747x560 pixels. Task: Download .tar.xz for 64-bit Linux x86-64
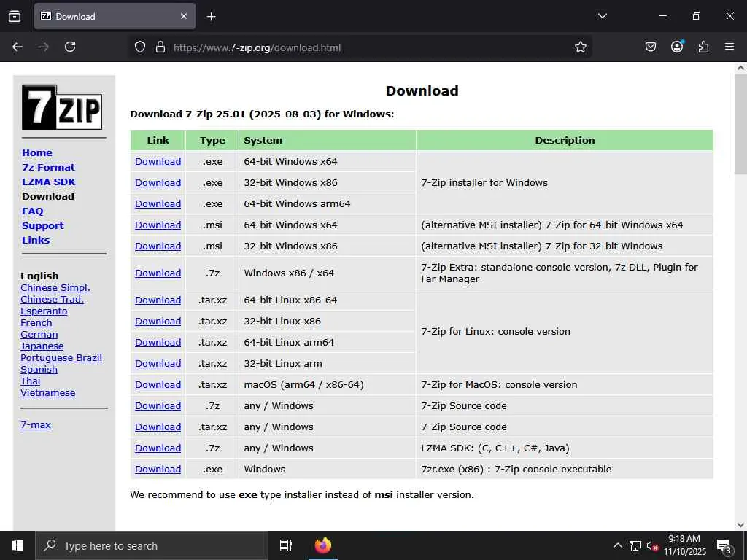click(158, 300)
